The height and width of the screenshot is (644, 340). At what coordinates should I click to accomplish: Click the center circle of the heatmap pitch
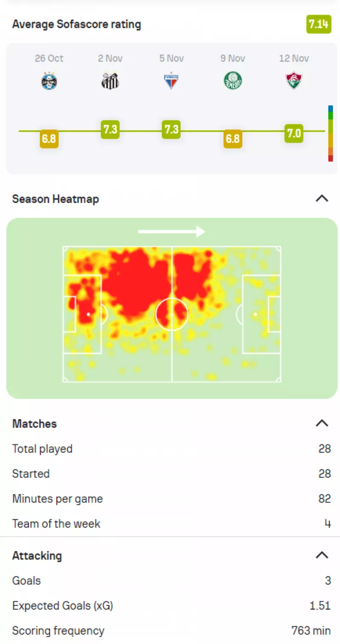(x=172, y=314)
